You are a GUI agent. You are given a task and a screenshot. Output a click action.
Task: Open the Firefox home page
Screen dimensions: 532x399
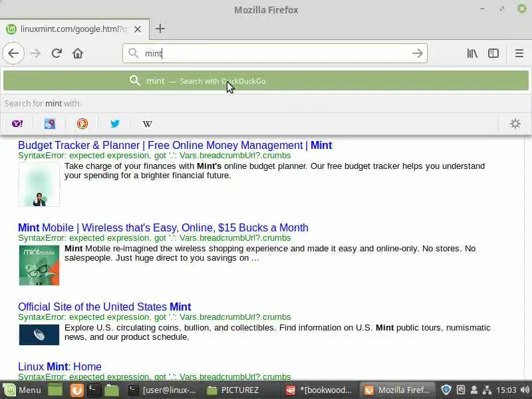click(78, 53)
